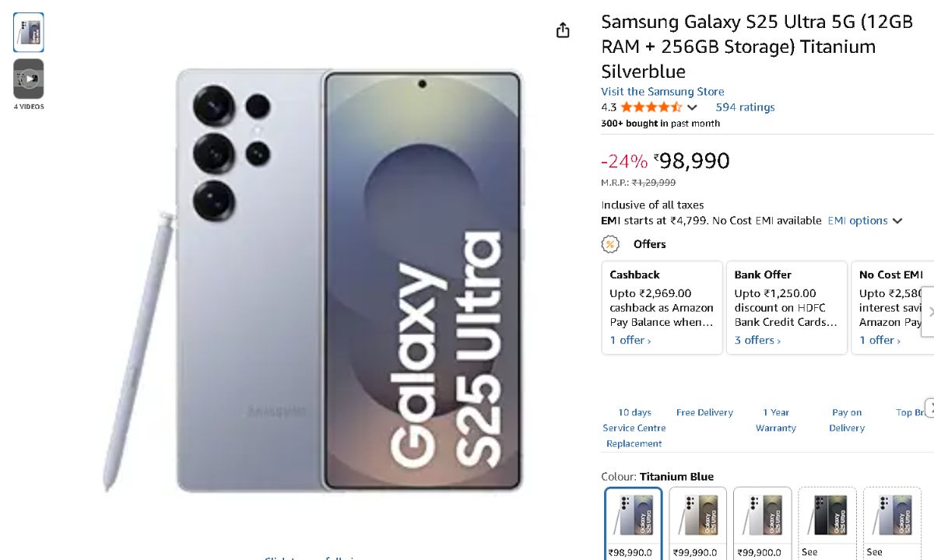Open the 1 Year Warranty info
The height and width of the screenshot is (560, 934).
tap(775, 420)
